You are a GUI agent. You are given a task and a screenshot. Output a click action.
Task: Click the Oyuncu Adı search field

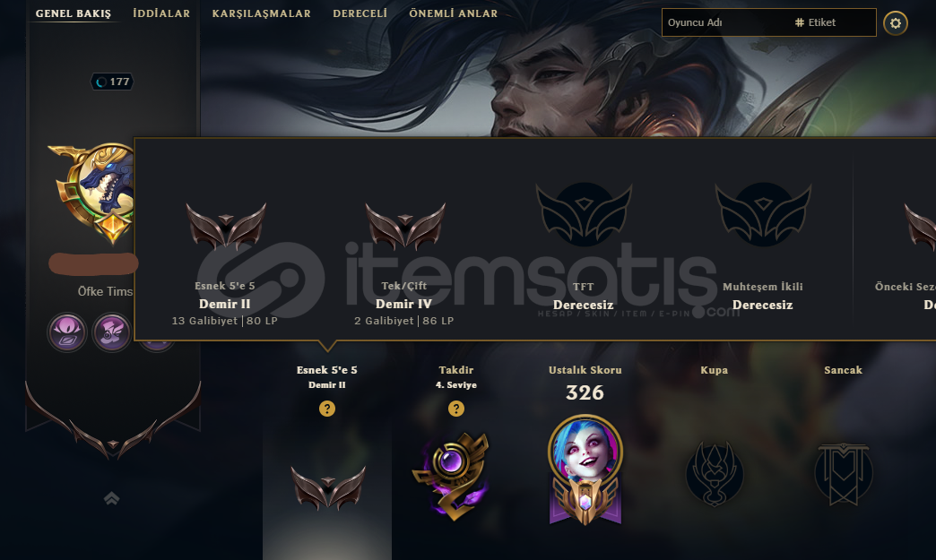725,22
